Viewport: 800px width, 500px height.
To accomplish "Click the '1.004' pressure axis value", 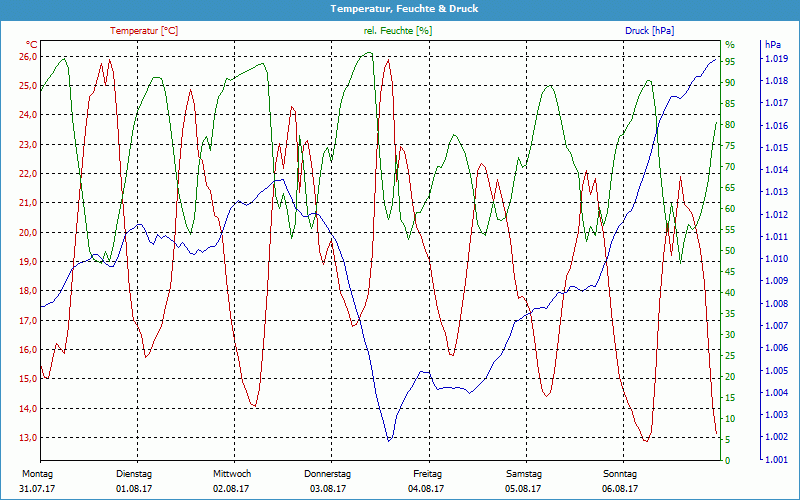I will [776, 392].
